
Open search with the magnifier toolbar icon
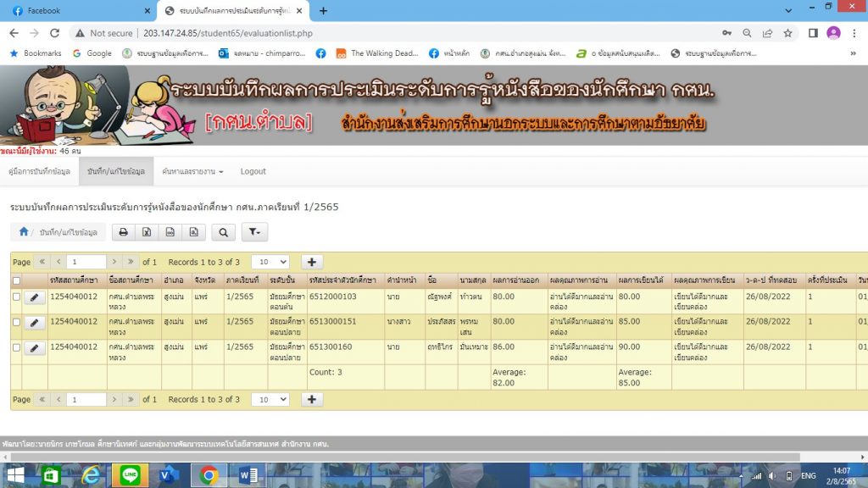point(224,232)
